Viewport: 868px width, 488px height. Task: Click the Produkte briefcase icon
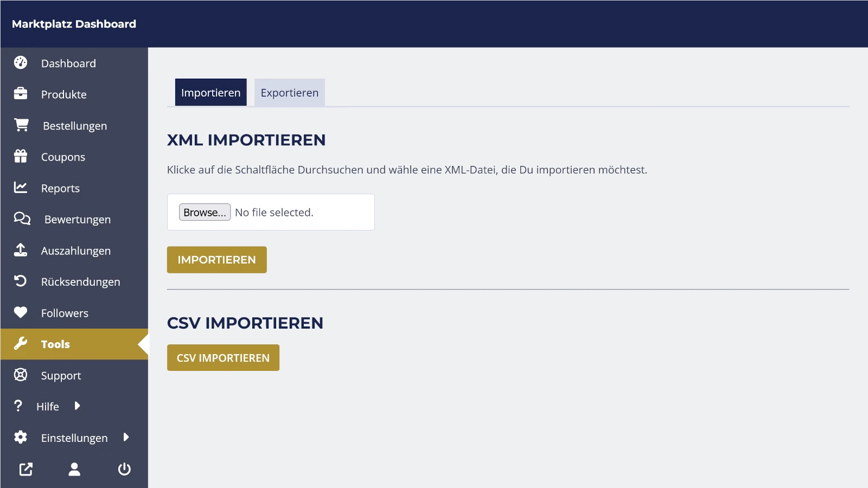(21, 94)
